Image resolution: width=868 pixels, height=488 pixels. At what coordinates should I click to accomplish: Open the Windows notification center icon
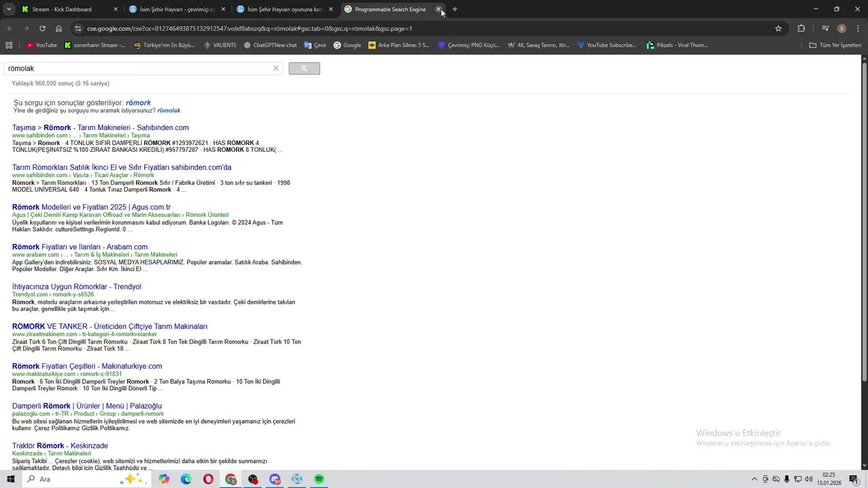point(854,479)
